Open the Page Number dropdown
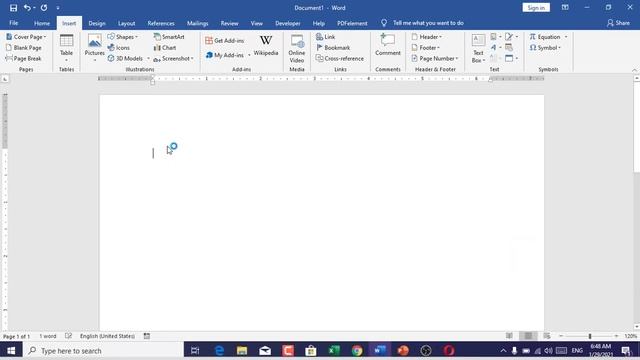The width and height of the screenshot is (640, 360). tap(435, 58)
